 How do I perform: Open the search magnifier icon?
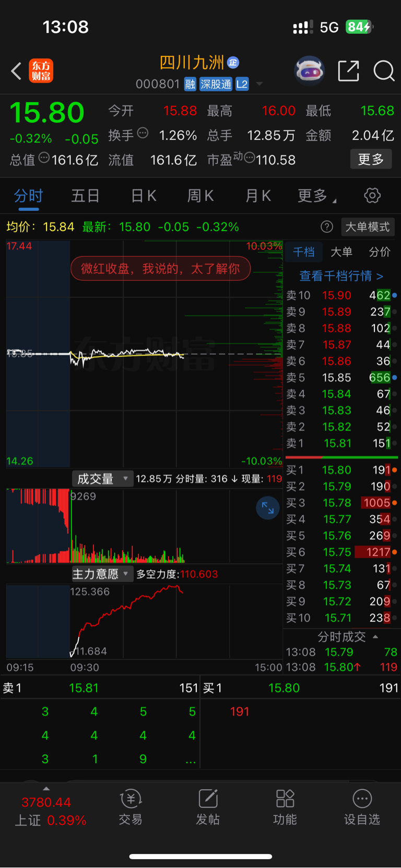384,71
